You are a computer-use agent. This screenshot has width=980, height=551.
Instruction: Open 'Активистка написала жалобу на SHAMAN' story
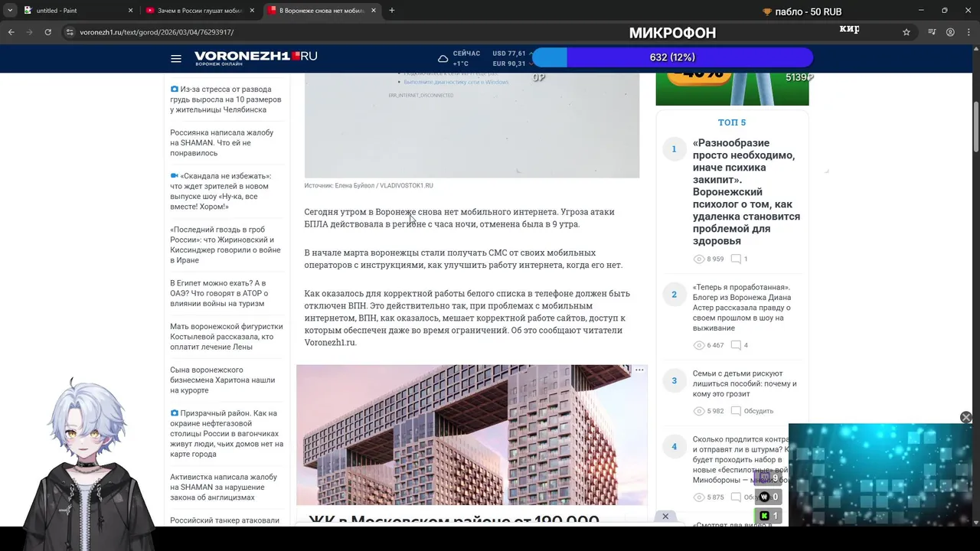tap(224, 487)
